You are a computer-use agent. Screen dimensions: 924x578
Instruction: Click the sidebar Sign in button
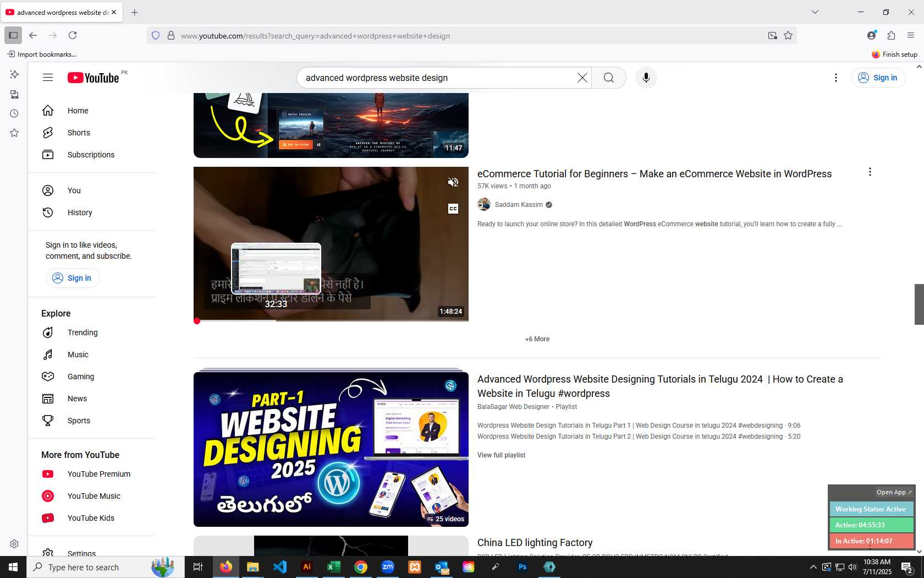(73, 278)
